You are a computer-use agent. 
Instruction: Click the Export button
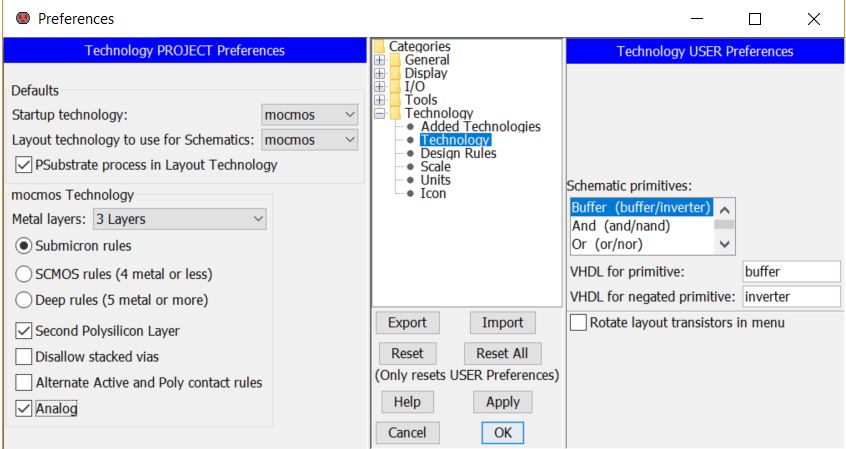click(407, 322)
